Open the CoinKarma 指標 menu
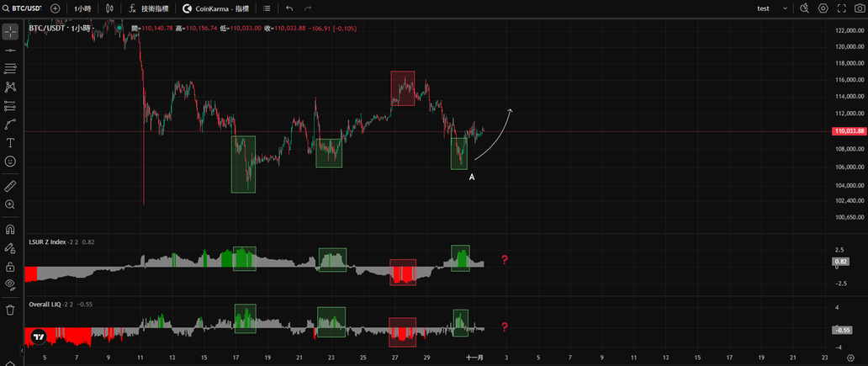Image resolution: width=868 pixels, height=366 pixels. [216, 8]
